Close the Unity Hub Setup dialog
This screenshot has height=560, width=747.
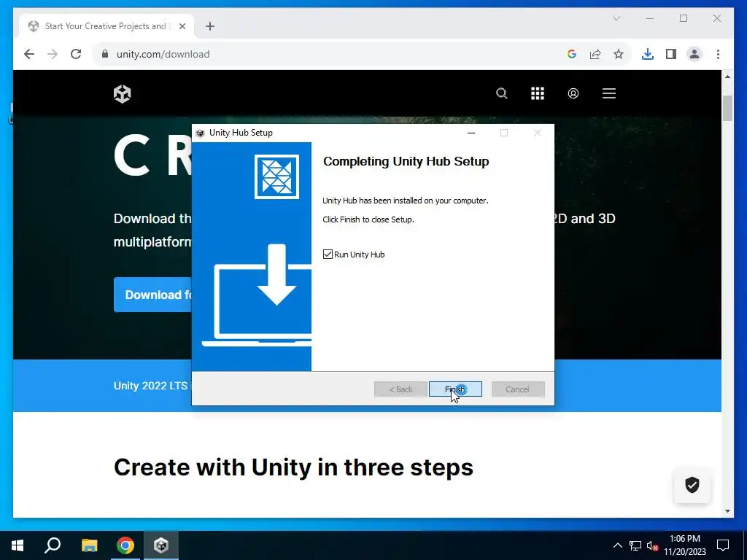click(538, 133)
